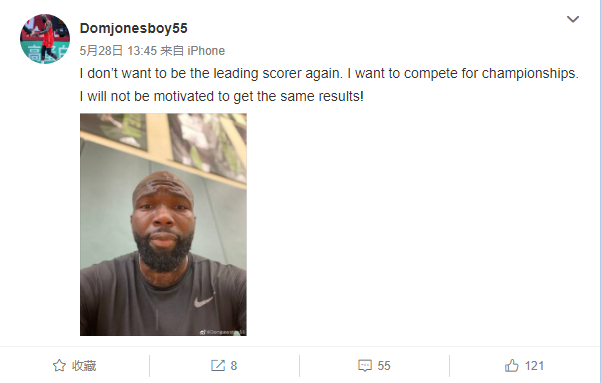Click the Weibo watermark on the photo

223,332
